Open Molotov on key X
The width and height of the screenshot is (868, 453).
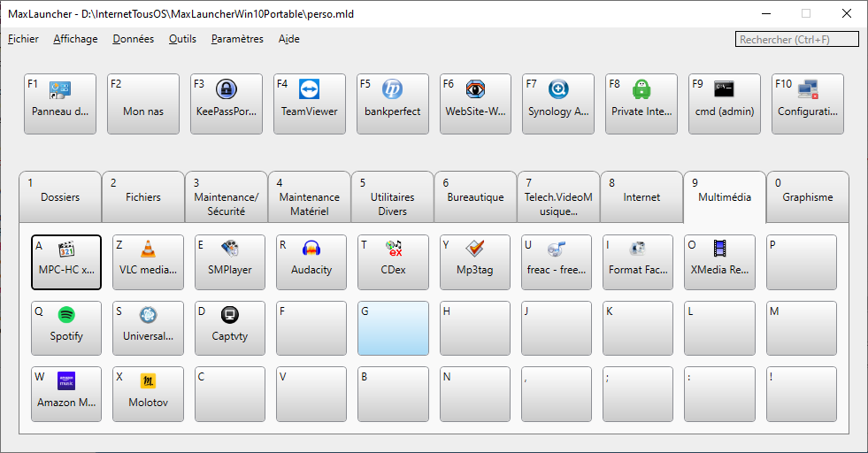[x=148, y=394]
